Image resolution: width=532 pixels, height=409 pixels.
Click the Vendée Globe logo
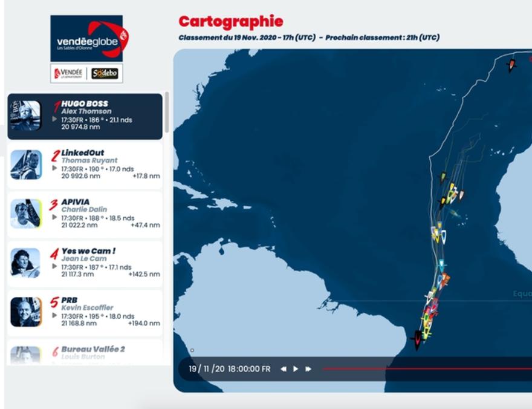point(89,38)
